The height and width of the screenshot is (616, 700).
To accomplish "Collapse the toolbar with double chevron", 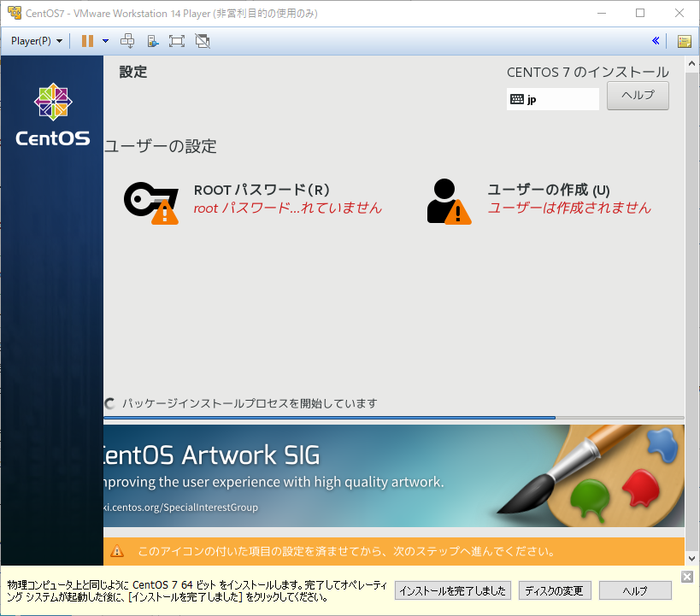I will (656, 41).
